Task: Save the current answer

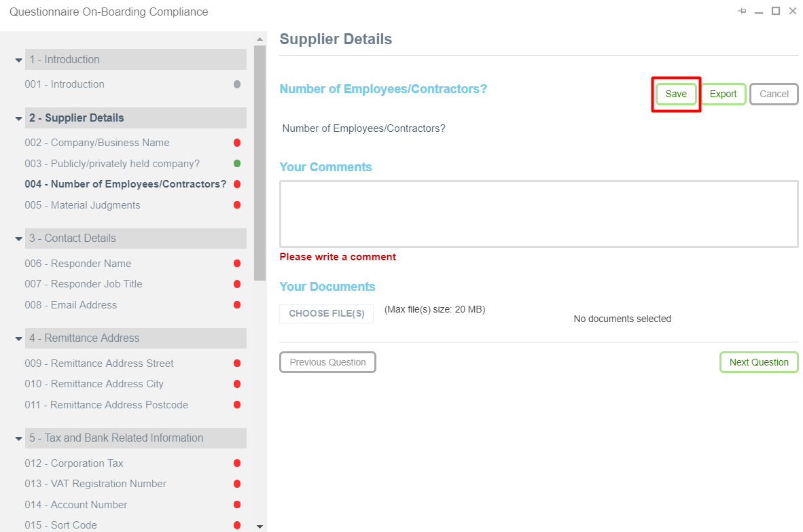Action: pos(676,94)
